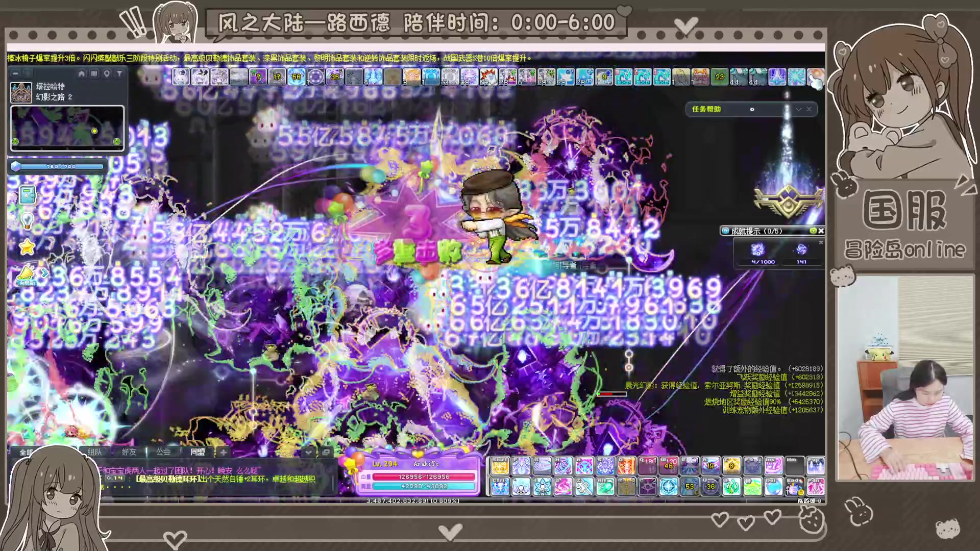This screenshot has height=551, width=980.
Task: Click R skill showing cooldown 19
Action: [710, 466]
